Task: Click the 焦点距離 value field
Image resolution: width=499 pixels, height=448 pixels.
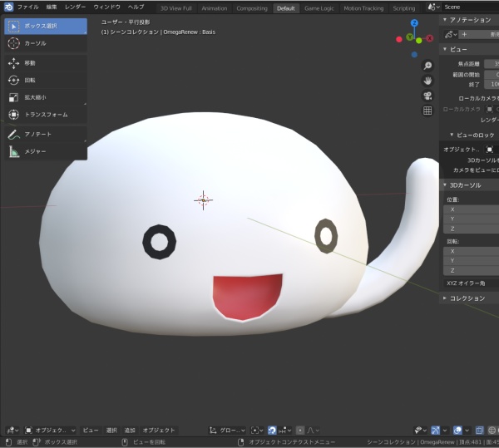Action: click(492, 64)
